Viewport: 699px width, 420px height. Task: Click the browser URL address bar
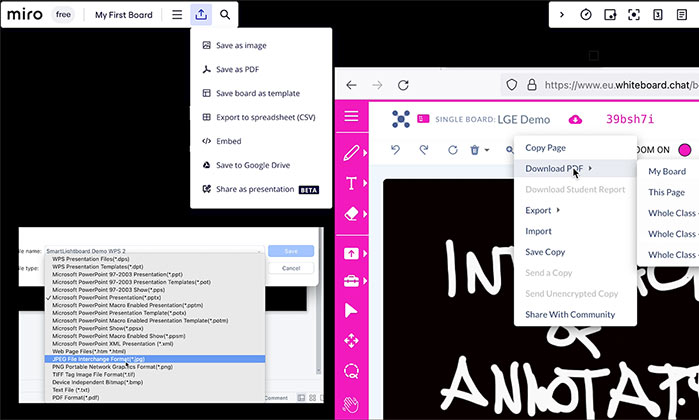click(615, 85)
